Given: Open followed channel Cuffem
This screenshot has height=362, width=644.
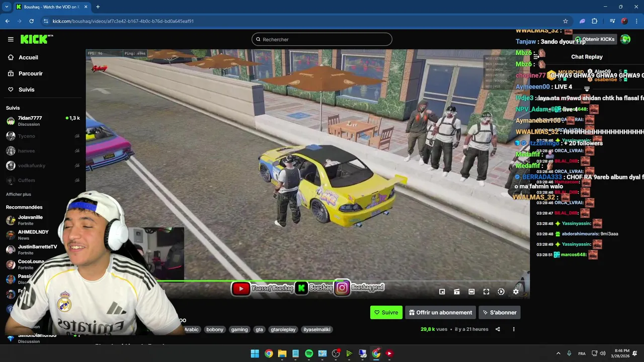Looking at the screenshot, I should click(43, 180).
